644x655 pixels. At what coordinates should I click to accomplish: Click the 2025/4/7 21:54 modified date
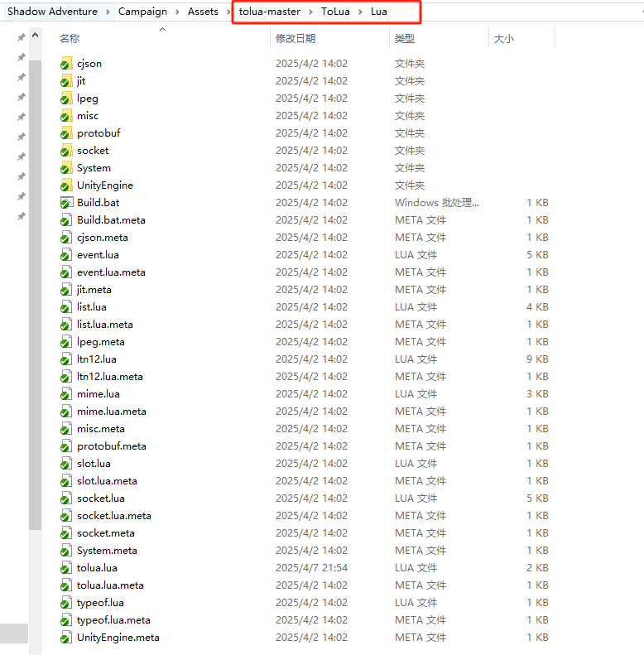311,568
